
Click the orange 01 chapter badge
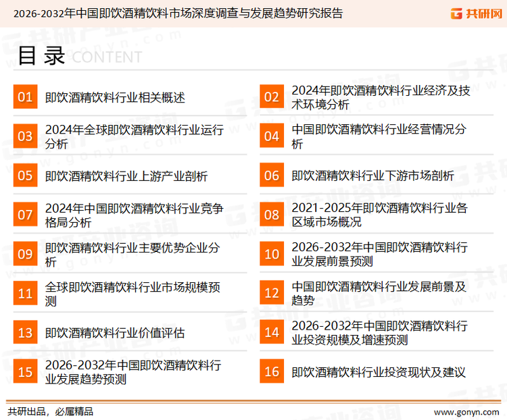(x=25, y=97)
